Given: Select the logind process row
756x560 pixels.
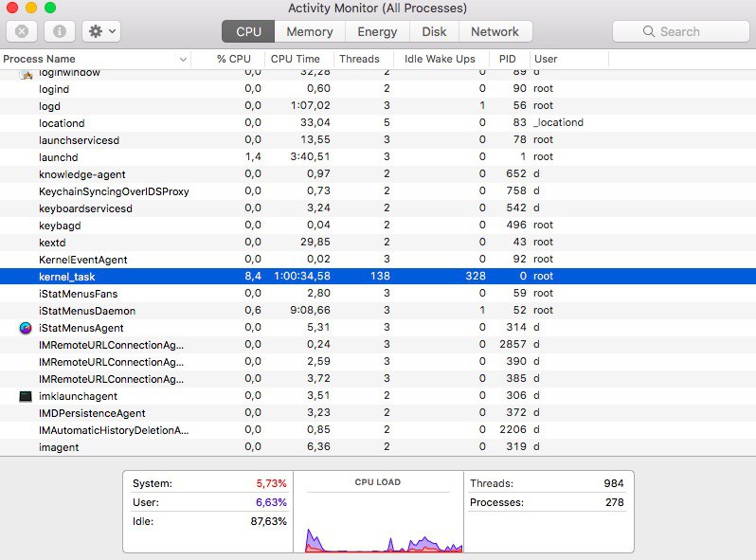Looking at the screenshot, I should (x=378, y=89).
